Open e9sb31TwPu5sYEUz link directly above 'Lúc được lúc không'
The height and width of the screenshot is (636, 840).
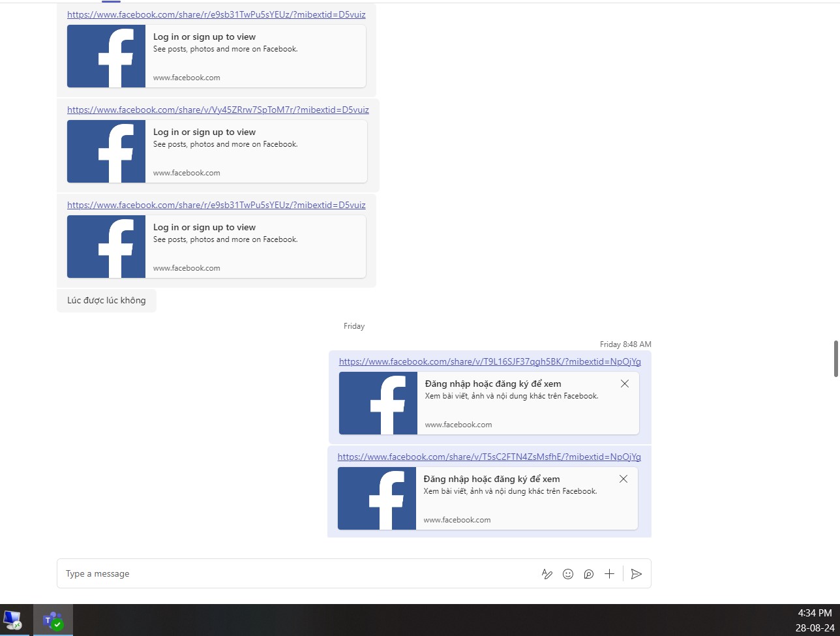click(216, 205)
